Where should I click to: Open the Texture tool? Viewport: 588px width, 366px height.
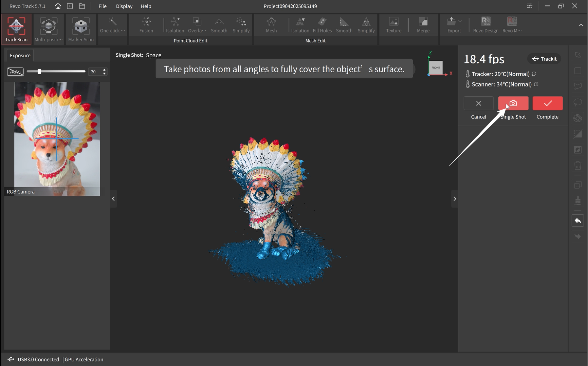pyautogui.click(x=394, y=25)
